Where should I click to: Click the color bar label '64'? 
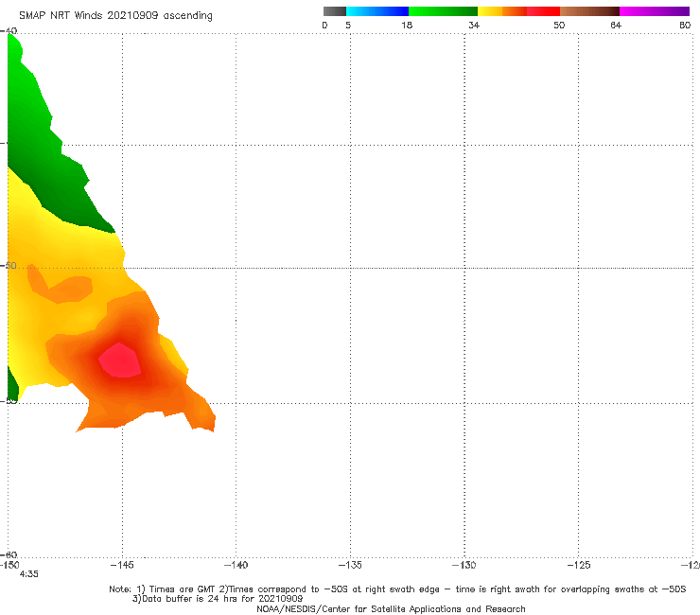point(616,26)
